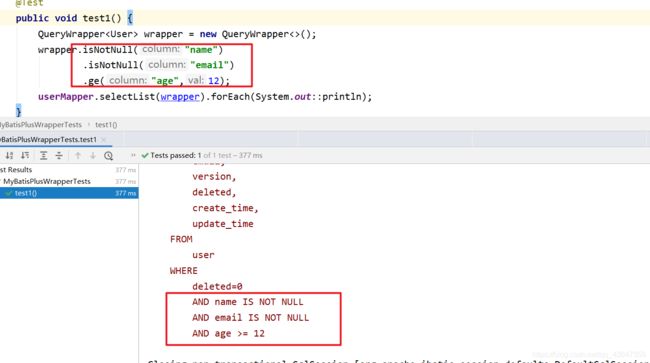Click the "email" string literal in code
The width and height of the screenshot is (650, 363).
click(209, 65)
